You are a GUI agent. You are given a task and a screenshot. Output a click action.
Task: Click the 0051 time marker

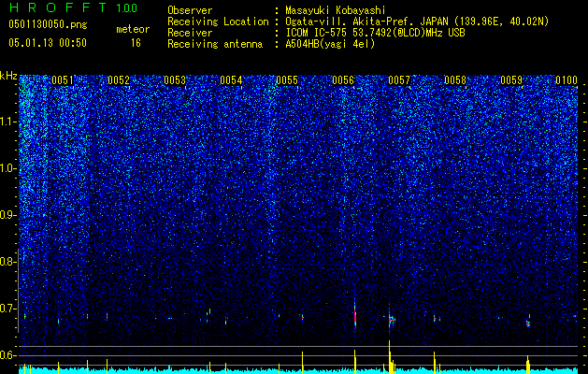coord(63,80)
